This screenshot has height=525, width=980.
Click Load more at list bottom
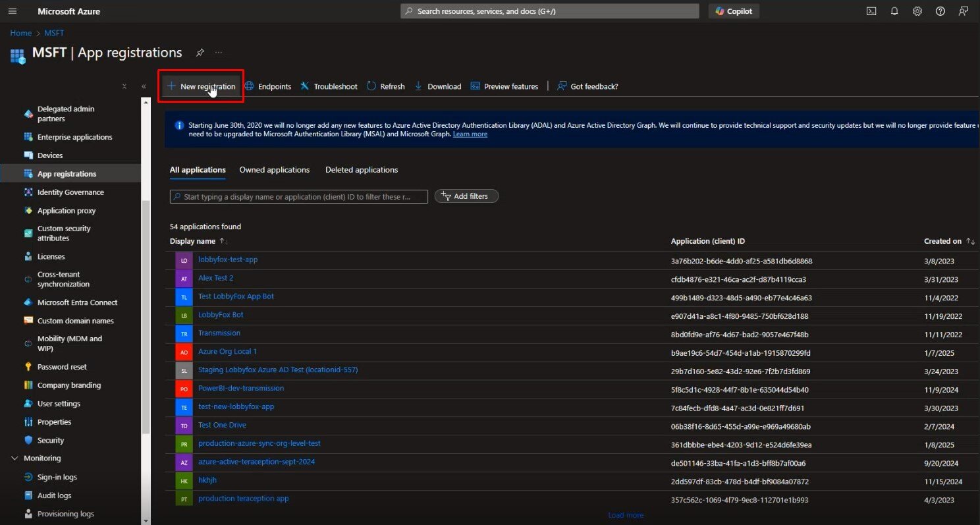click(x=626, y=515)
